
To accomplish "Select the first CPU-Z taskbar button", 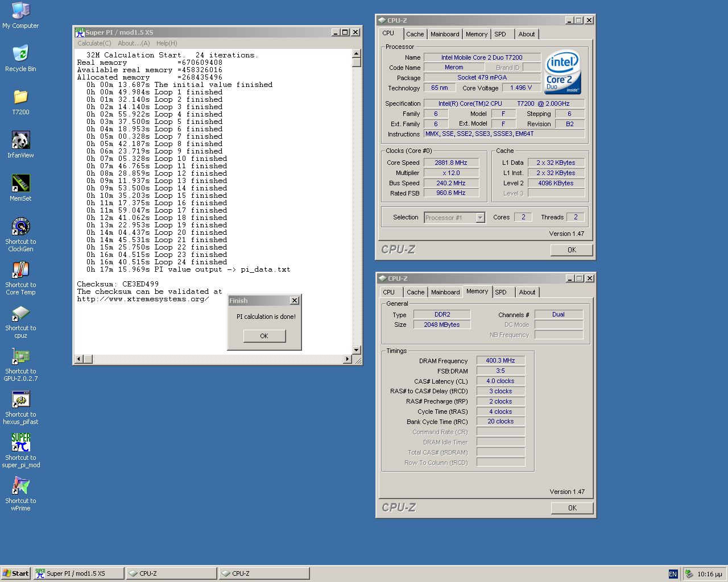I will (171, 573).
